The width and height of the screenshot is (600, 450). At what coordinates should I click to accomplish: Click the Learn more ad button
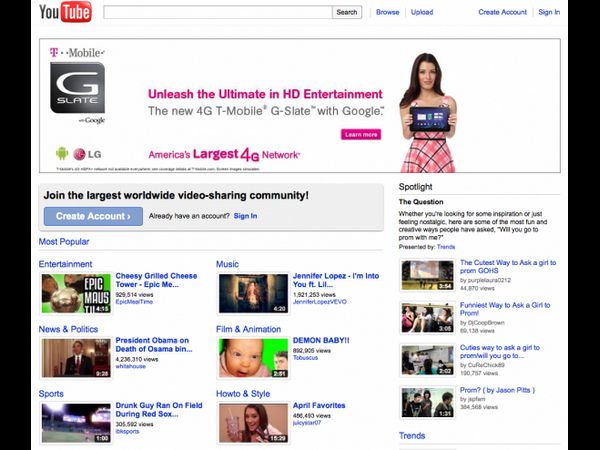(361, 134)
